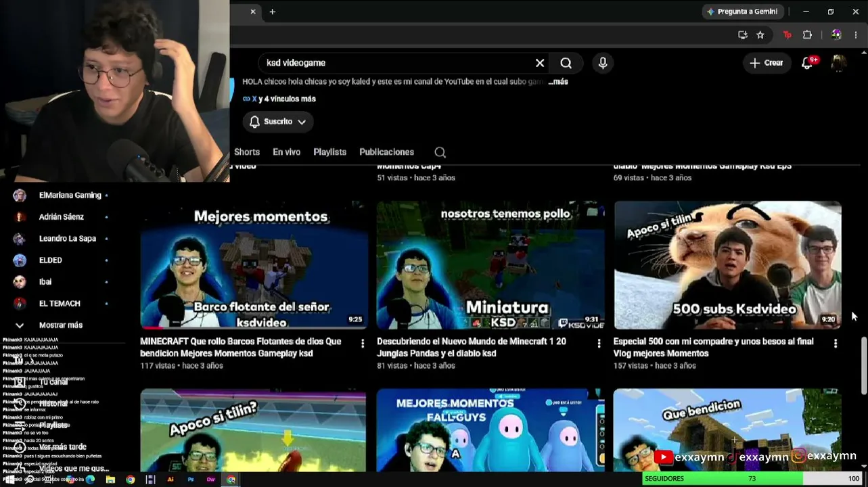Close the current browser tab
Image resolution: width=868 pixels, height=487 pixels.
click(253, 11)
